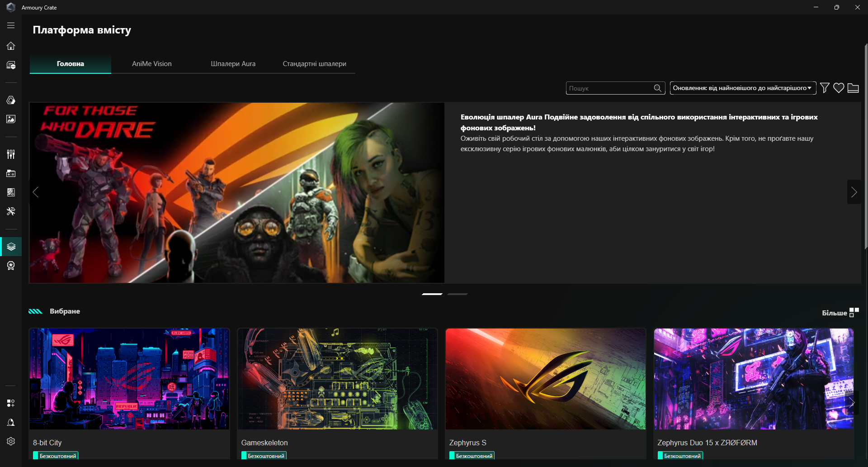Click Безкоштовний badge under 8-bit City
The width and height of the screenshot is (868, 467).
(56, 456)
